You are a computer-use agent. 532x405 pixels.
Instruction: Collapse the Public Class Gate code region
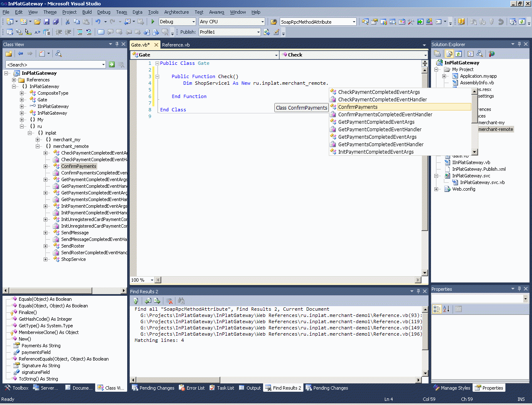(x=157, y=63)
